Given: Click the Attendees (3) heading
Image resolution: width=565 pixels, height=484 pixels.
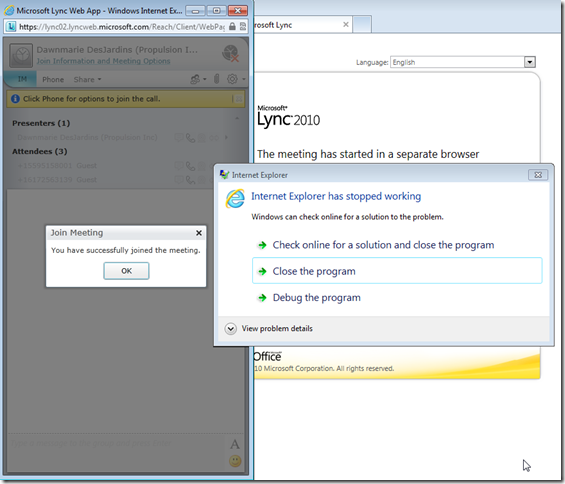Looking at the screenshot, I should (40, 151).
